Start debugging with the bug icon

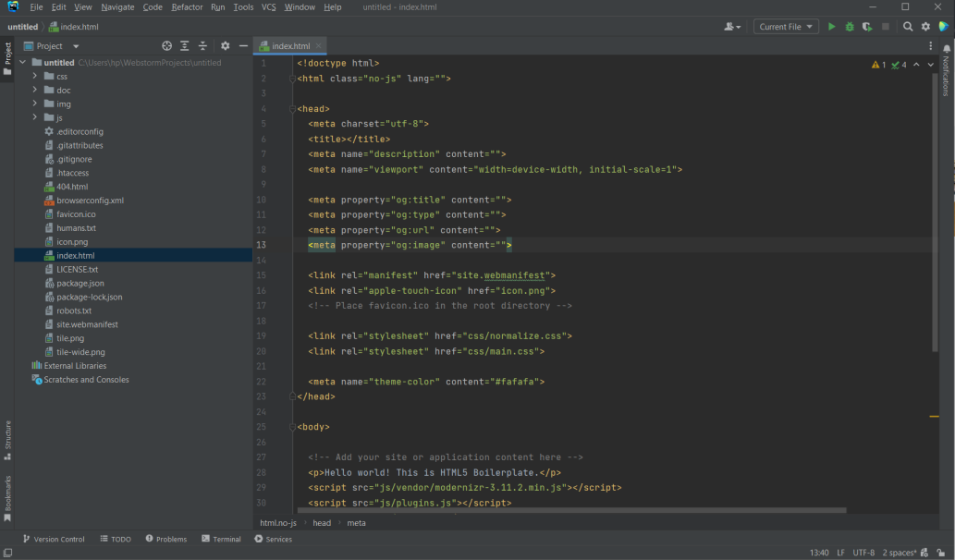click(849, 27)
